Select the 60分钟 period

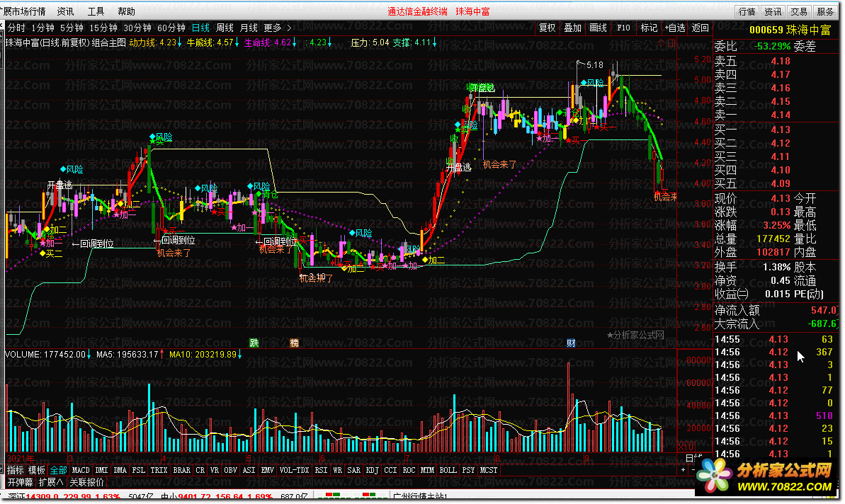pyautogui.click(x=171, y=28)
